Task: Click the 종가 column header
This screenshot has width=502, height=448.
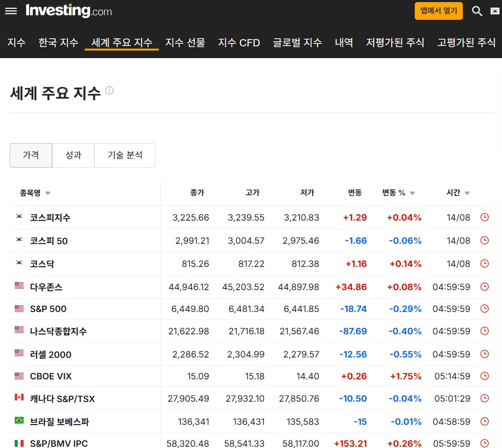Action: click(197, 192)
